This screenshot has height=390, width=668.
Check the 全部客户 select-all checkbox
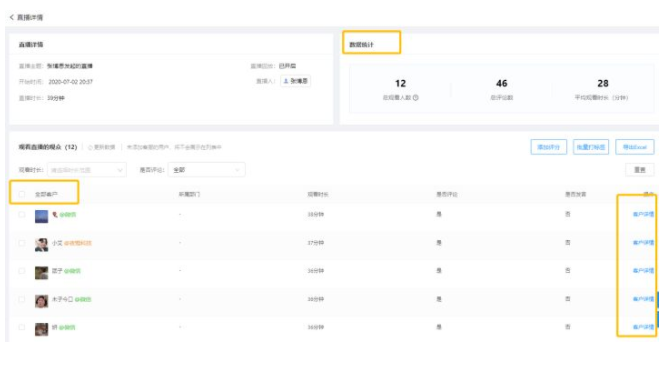[x=22, y=194]
